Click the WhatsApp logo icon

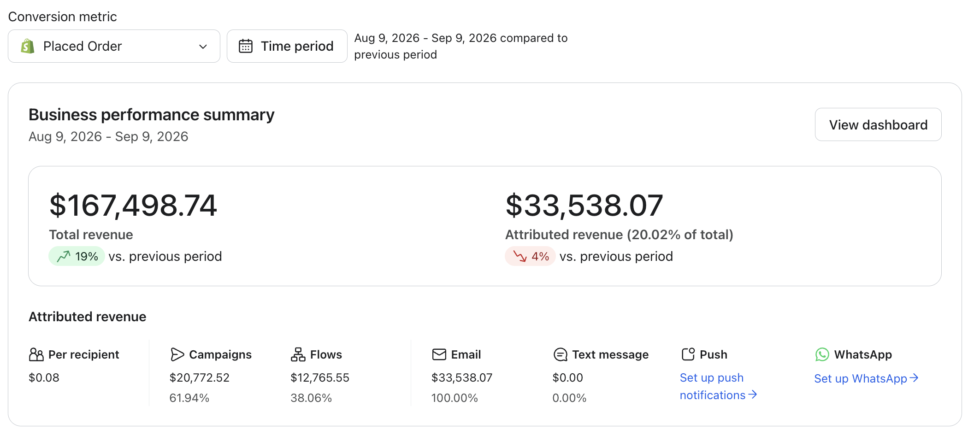[822, 354]
